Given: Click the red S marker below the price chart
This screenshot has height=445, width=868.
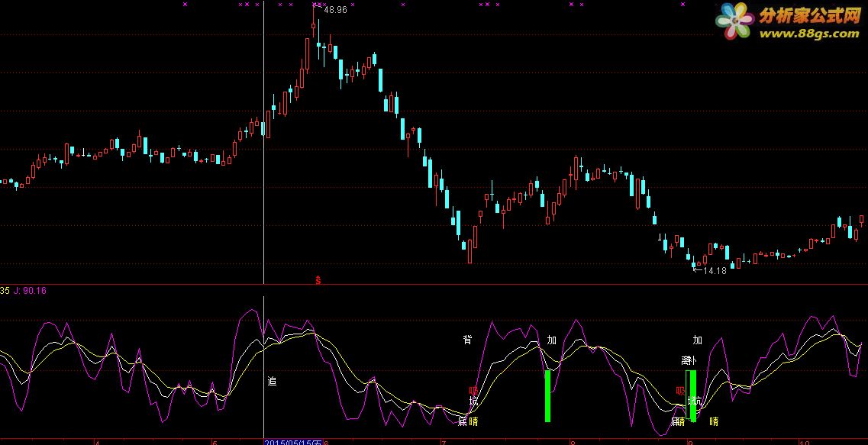Looking at the screenshot, I should point(318,280).
